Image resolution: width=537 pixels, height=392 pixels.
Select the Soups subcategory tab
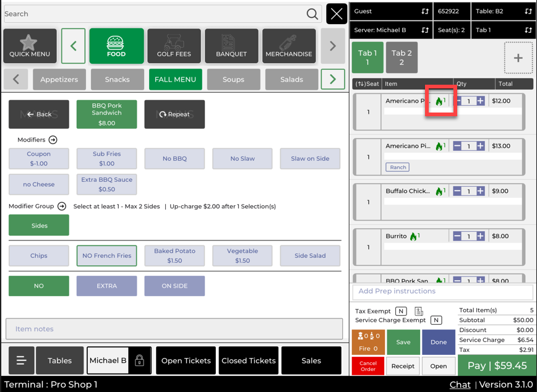(233, 80)
